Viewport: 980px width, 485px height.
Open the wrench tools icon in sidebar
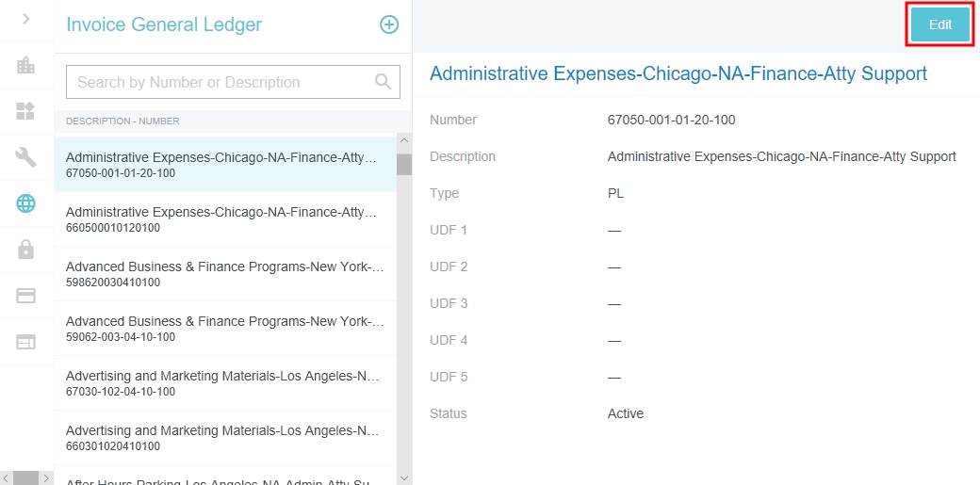pyautogui.click(x=26, y=157)
